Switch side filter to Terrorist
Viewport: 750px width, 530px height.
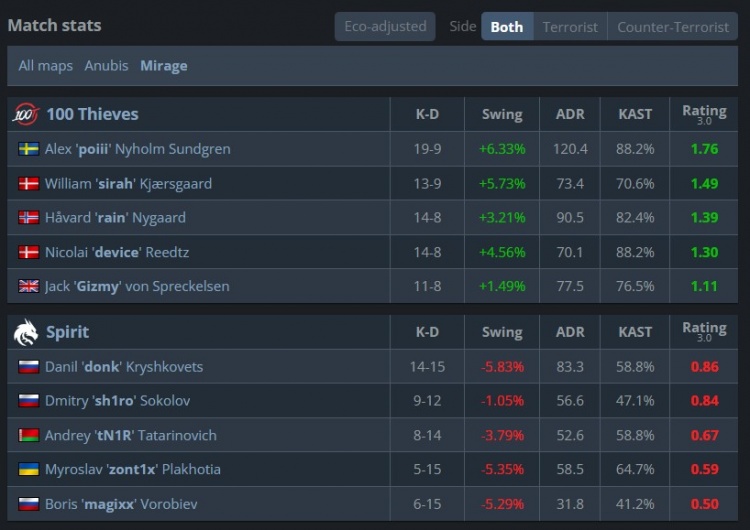pos(570,27)
